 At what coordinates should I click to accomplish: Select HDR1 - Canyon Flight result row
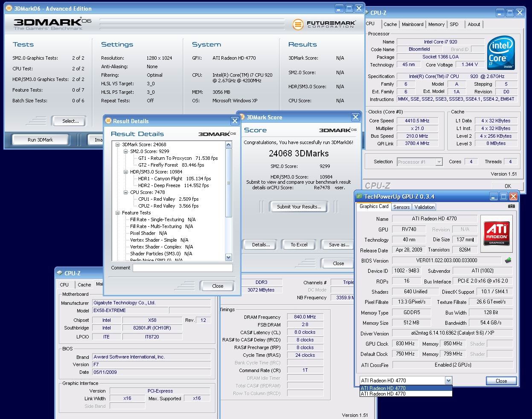174,179
